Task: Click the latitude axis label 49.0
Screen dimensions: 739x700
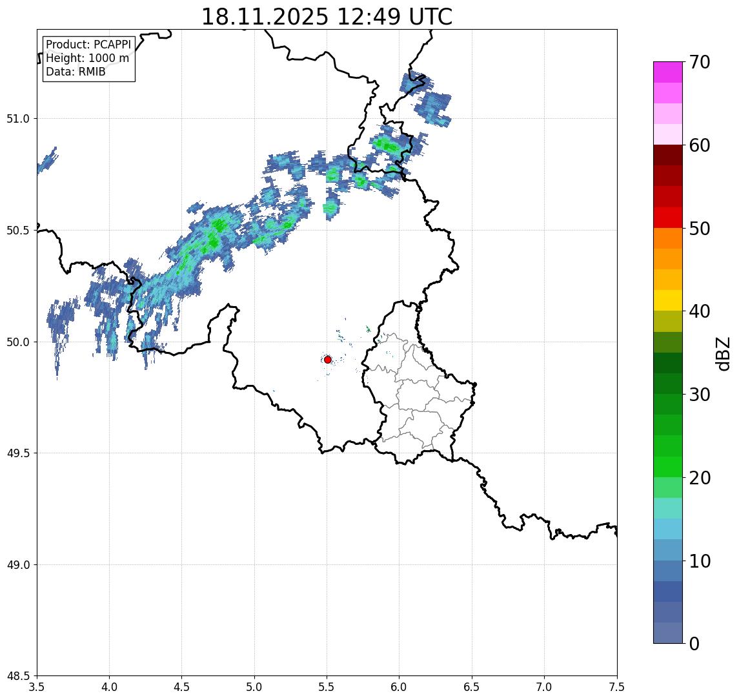Action: point(18,564)
